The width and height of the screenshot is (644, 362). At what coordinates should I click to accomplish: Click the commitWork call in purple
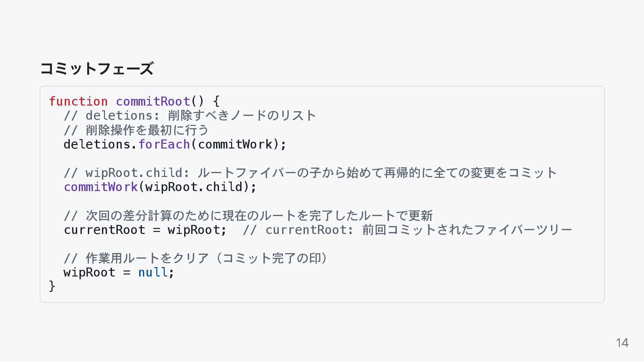(101, 187)
